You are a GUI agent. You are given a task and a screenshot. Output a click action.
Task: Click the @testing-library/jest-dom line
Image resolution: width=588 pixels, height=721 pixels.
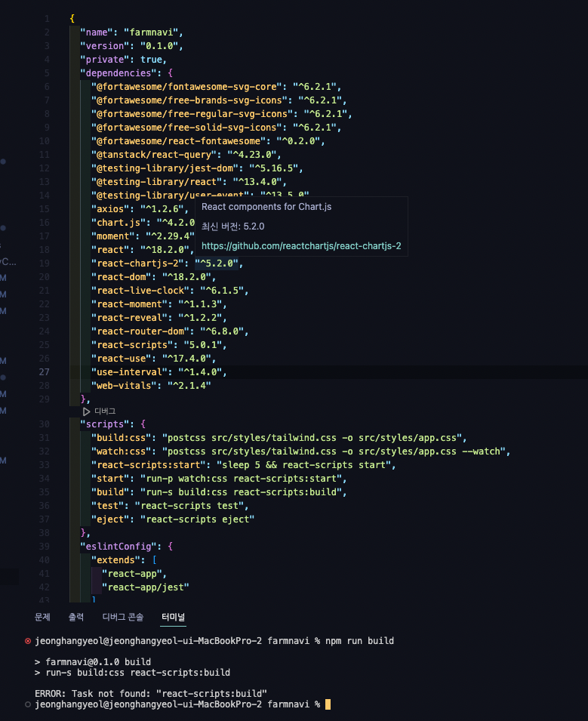click(x=197, y=168)
